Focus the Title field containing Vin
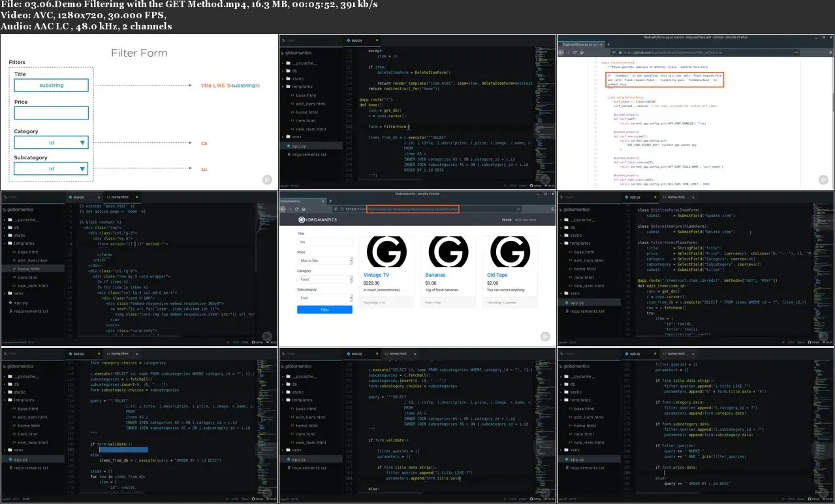 [x=324, y=242]
